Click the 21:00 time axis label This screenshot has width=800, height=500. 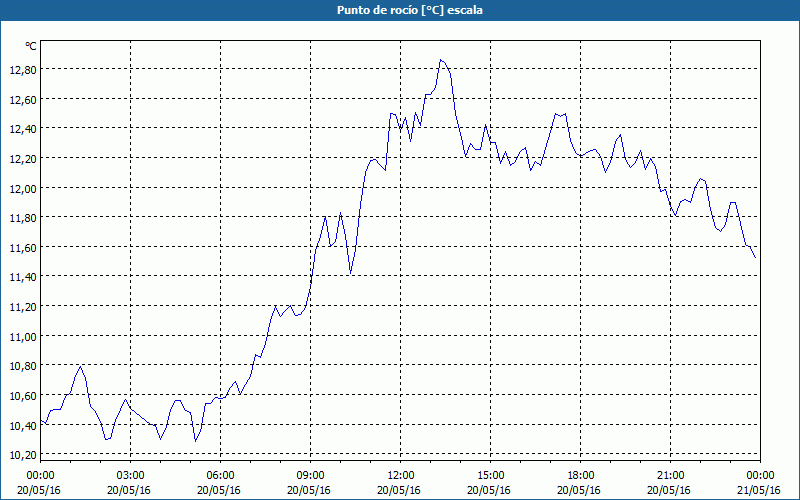coord(670,476)
